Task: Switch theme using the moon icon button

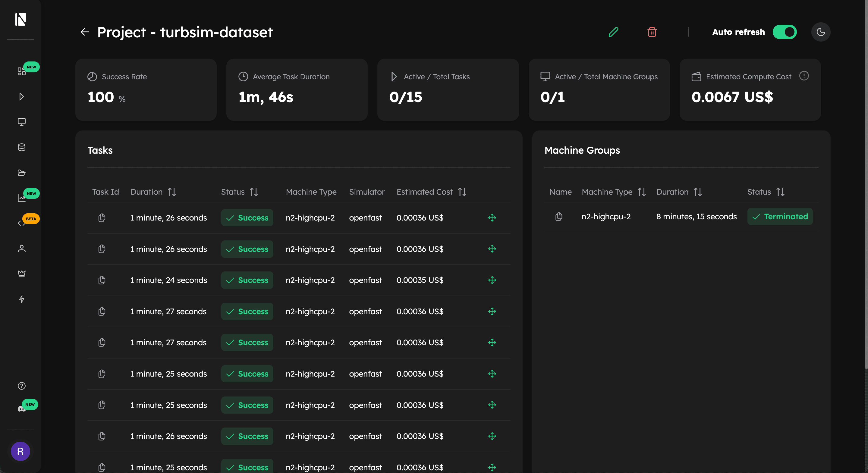Action: click(x=821, y=32)
